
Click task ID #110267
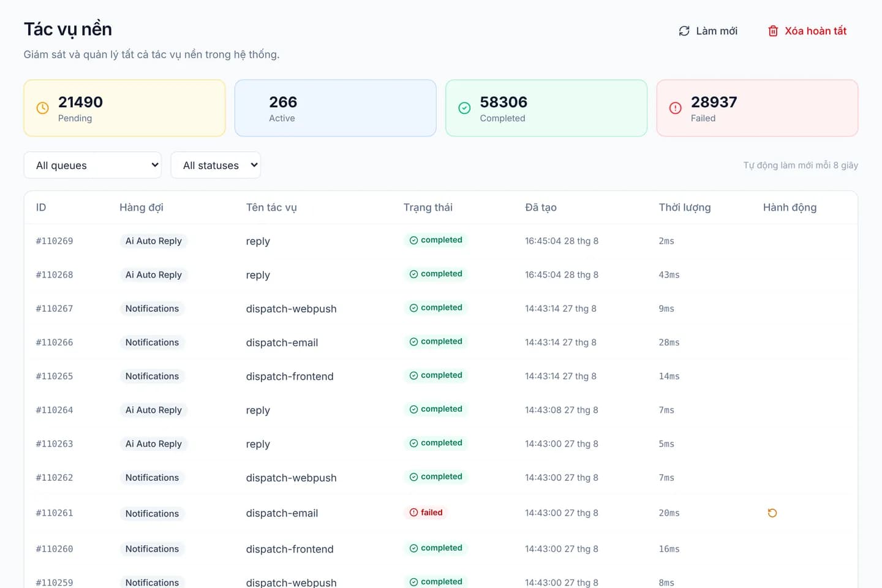point(55,309)
